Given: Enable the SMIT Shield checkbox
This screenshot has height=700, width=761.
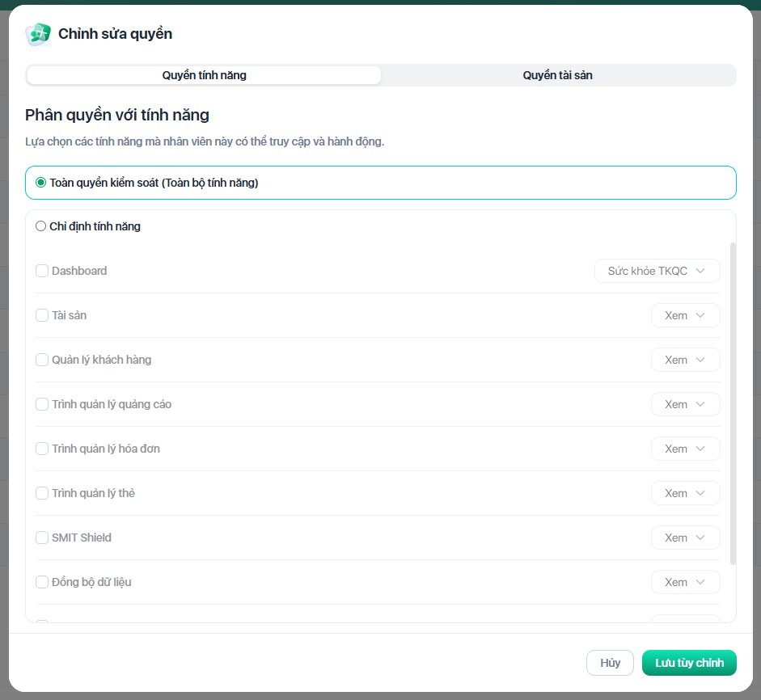Looking at the screenshot, I should 42,538.
